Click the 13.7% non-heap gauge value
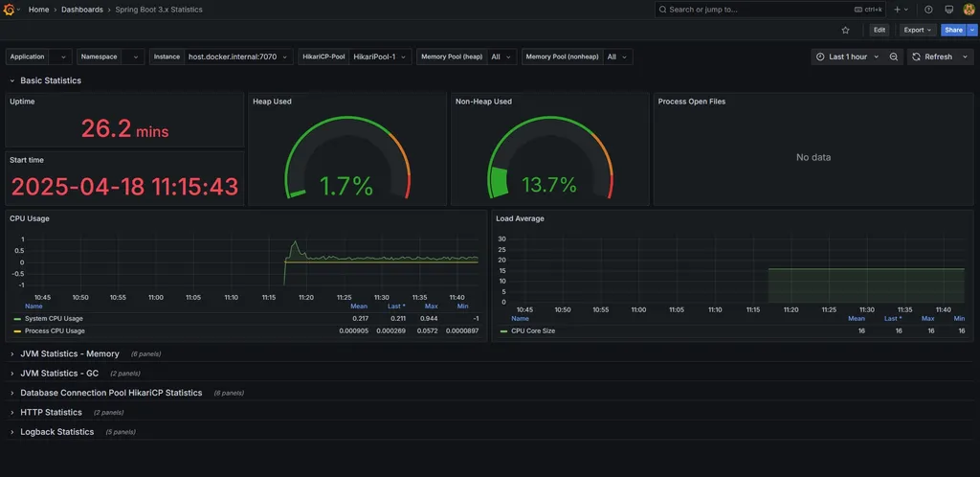The image size is (980, 477). pyautogui.click(x=548, y=185)
